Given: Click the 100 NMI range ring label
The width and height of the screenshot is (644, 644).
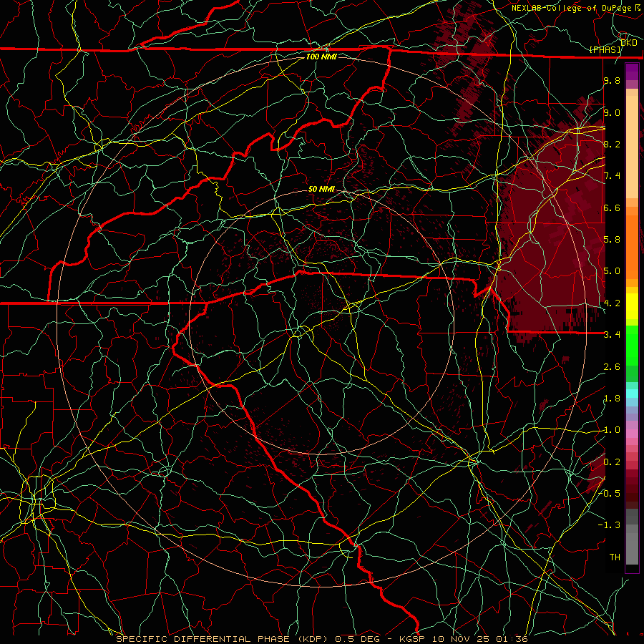Looking at the screenshot, I should pos(321,57).
